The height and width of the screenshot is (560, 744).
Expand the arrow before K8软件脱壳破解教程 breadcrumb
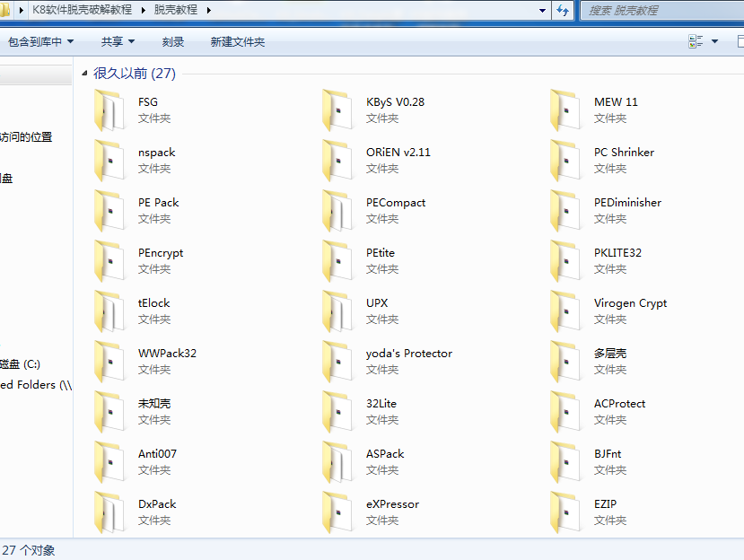21,10
